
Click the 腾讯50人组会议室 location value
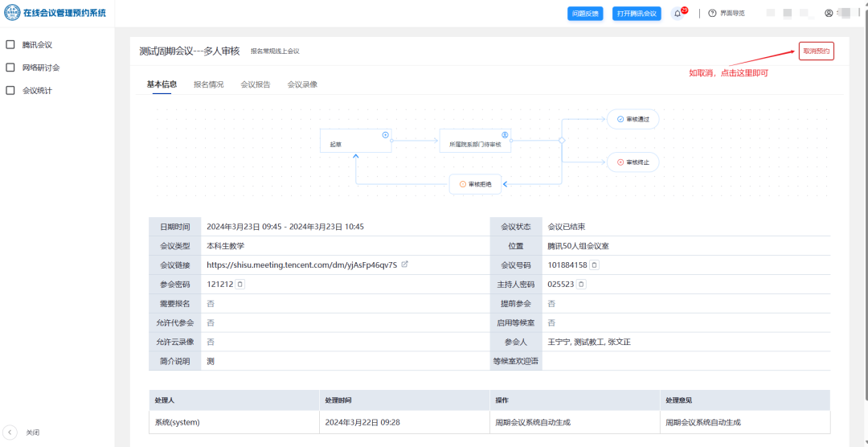pos(579,246)
